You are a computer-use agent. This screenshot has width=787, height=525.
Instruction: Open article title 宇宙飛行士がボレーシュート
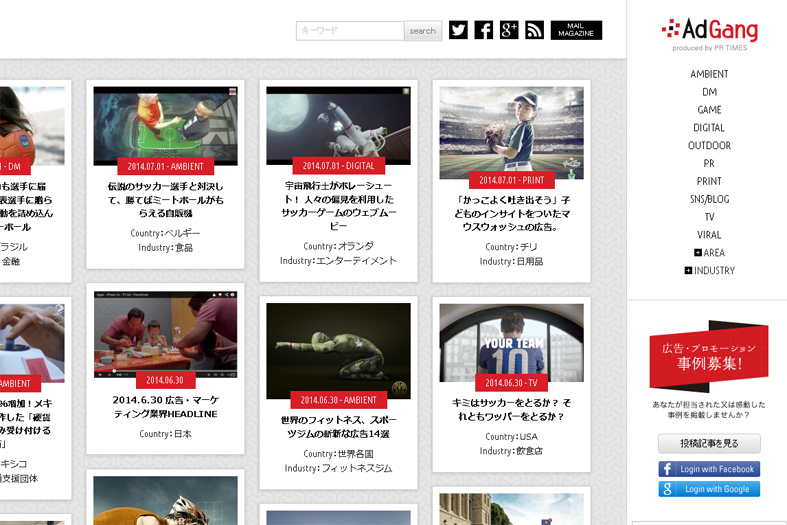click(339, 206)
